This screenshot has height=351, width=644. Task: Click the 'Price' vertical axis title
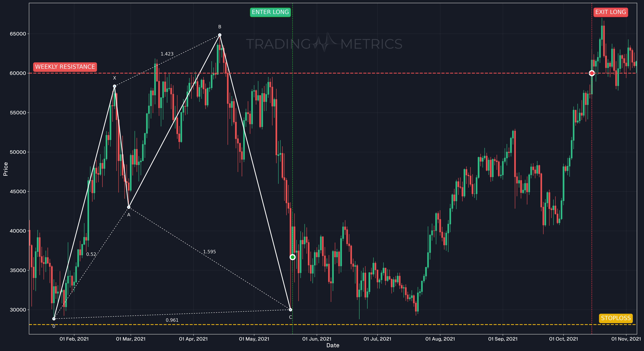click(6, 169)
